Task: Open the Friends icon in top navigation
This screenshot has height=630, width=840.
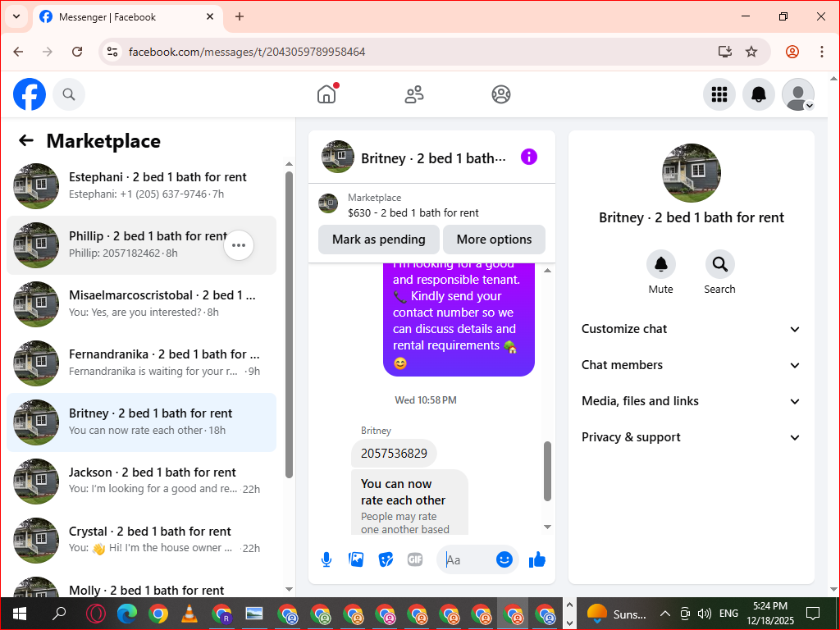Action: tap(413, 94)
